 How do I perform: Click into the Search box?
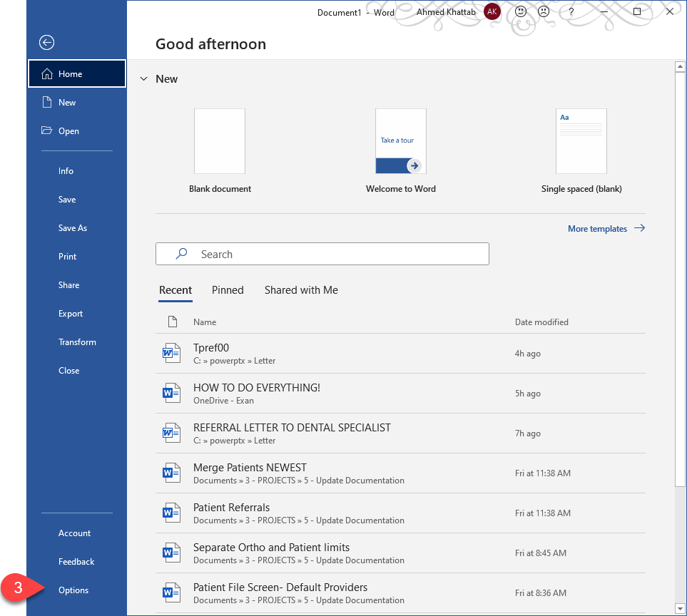pyautogui.click(x=322, y=254)
